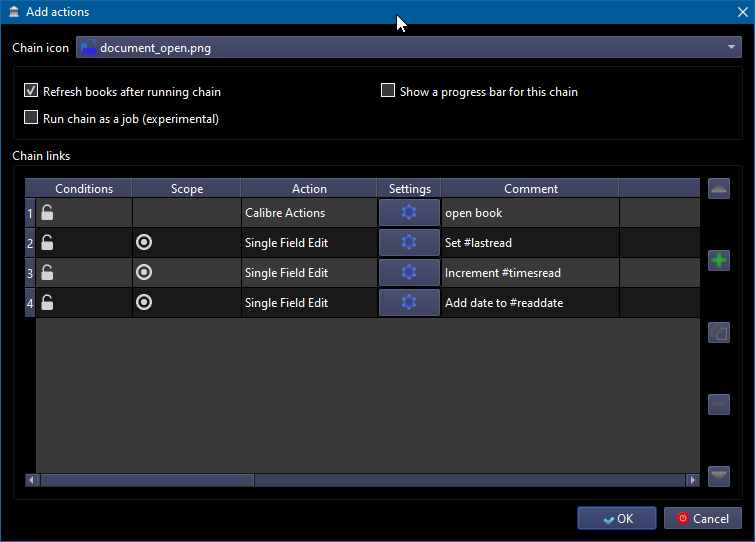Screen dimensions: 755x542
Task: Enable Run chain as a job (experimental)
Action: (31, 117)
